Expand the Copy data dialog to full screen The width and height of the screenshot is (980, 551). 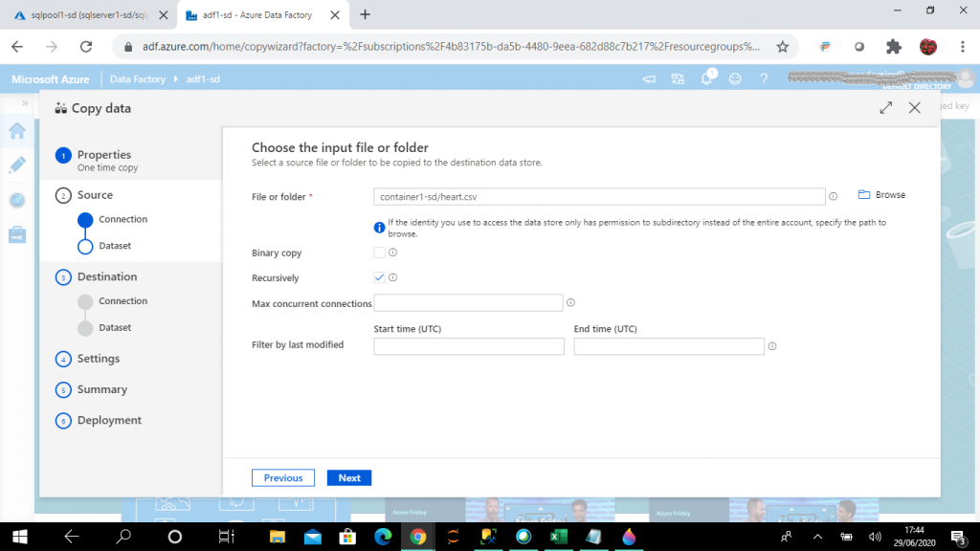885,107
